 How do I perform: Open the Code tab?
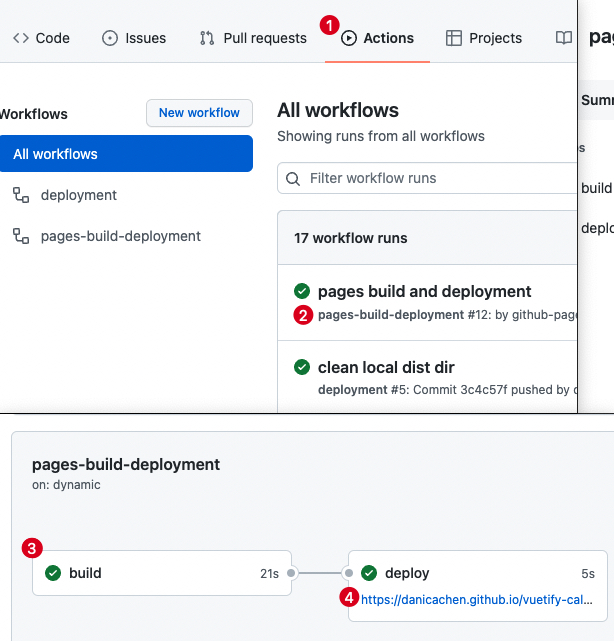(x=41, y=38)
